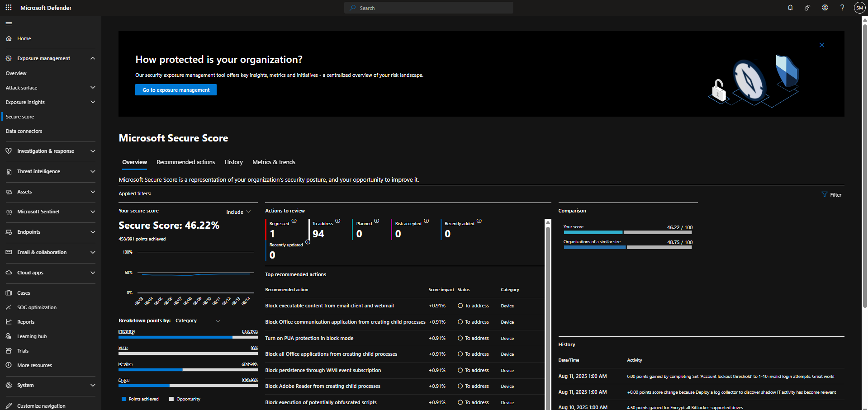Click the Exposure management icon

pos(9,58)
